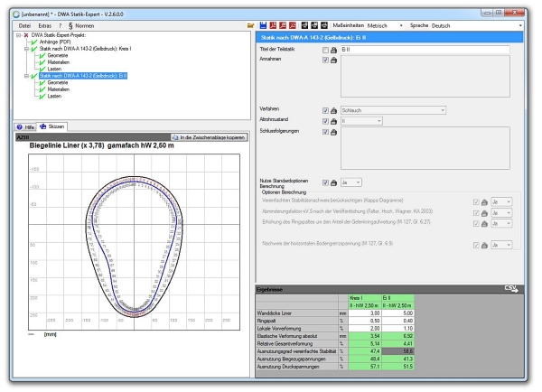The image size is (542, 392).
Task: Click the printer icon beside Verfahren
Action: point(334,110)
